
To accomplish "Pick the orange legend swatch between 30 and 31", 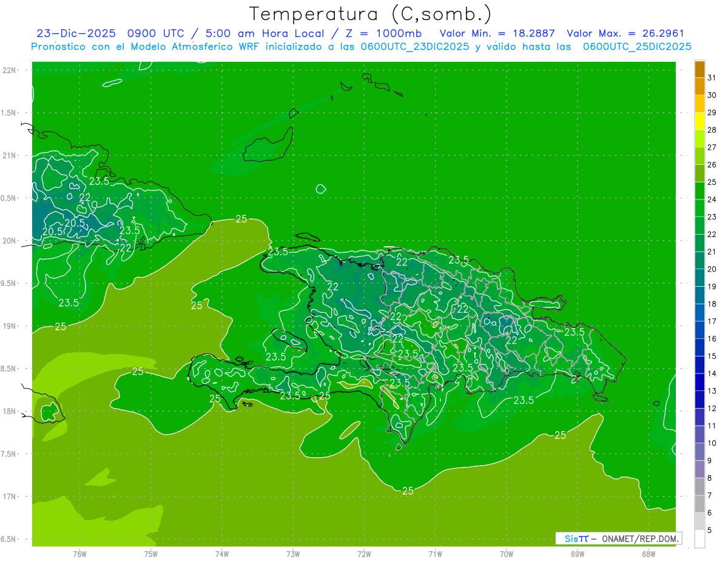I will pos(699,86).
